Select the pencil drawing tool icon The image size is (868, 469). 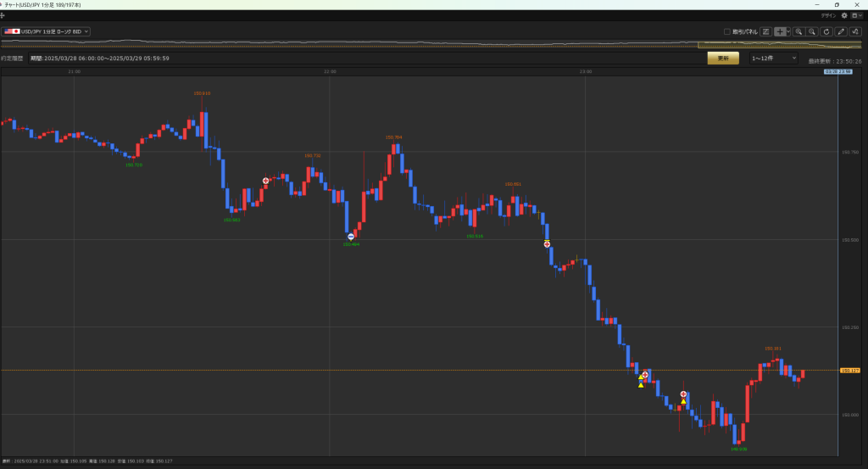pyautogui.click(x=841, y=31)
